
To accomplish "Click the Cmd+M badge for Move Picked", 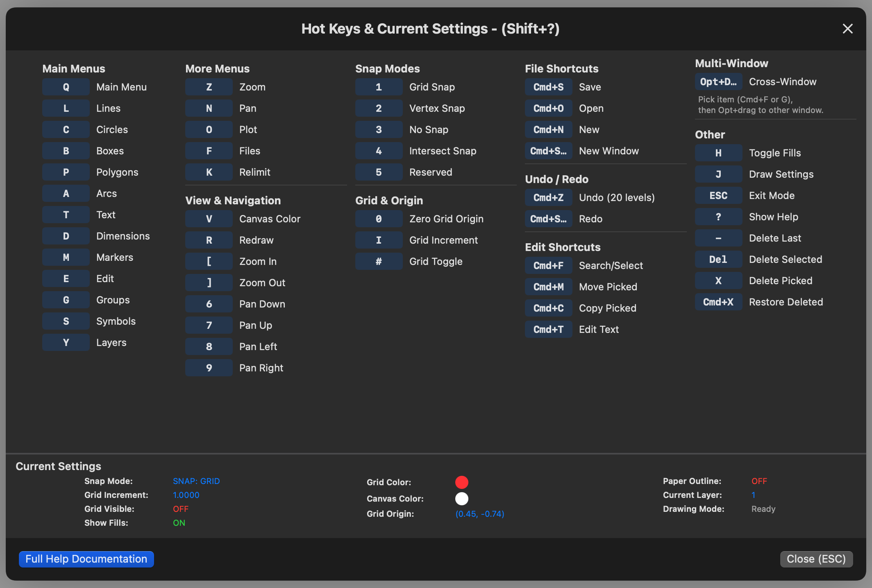I will 549,287.
